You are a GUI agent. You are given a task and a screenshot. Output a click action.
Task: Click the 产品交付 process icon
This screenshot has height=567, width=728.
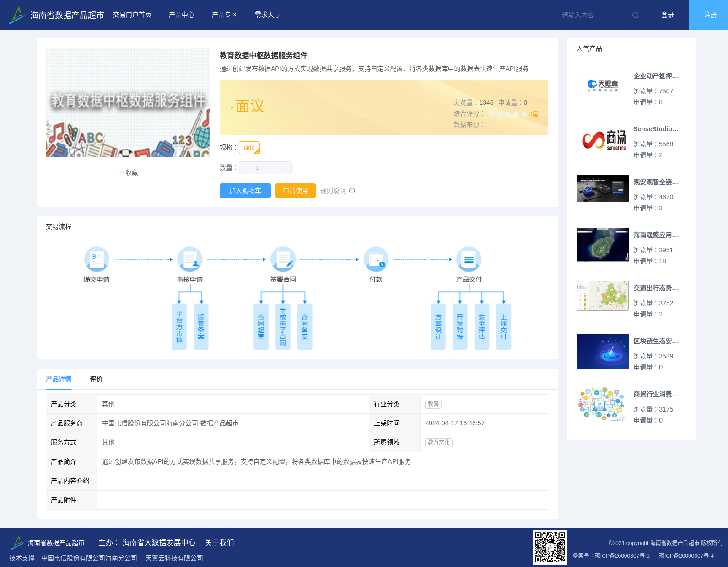(x=469, y=259)
